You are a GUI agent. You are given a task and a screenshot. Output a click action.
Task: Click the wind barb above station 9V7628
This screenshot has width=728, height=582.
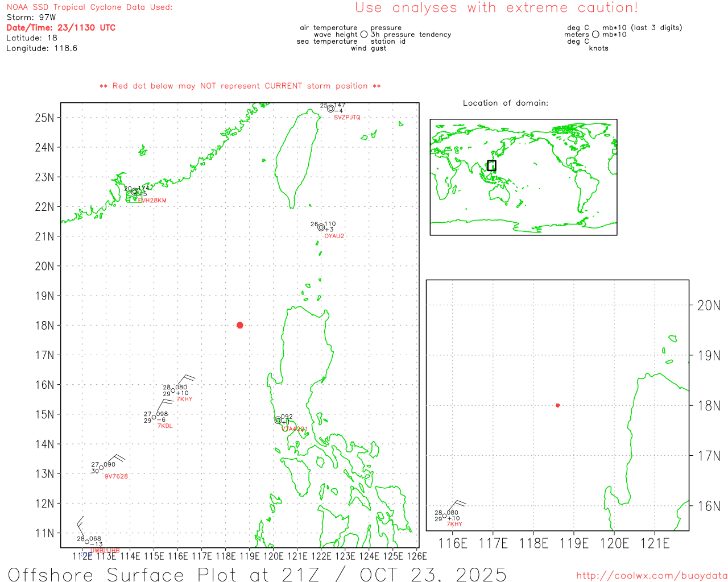tap(114, 460)
